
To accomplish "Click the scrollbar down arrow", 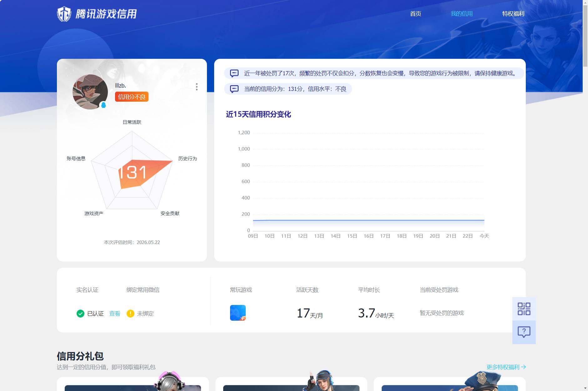I will point(585,388).
